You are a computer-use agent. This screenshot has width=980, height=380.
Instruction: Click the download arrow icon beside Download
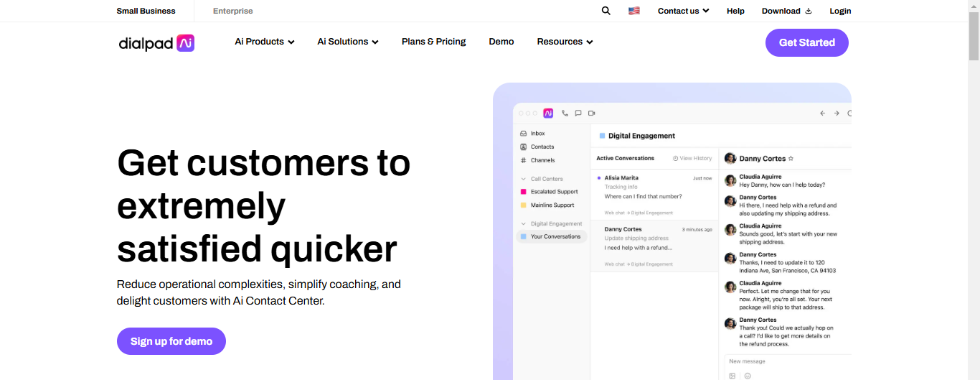(x=809, y=11)
